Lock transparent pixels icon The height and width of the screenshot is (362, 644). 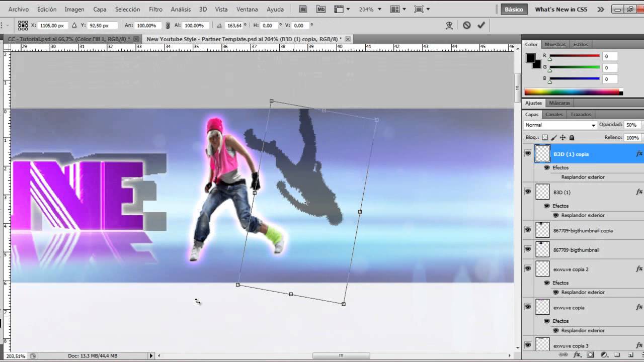click(x=545, y=137)
